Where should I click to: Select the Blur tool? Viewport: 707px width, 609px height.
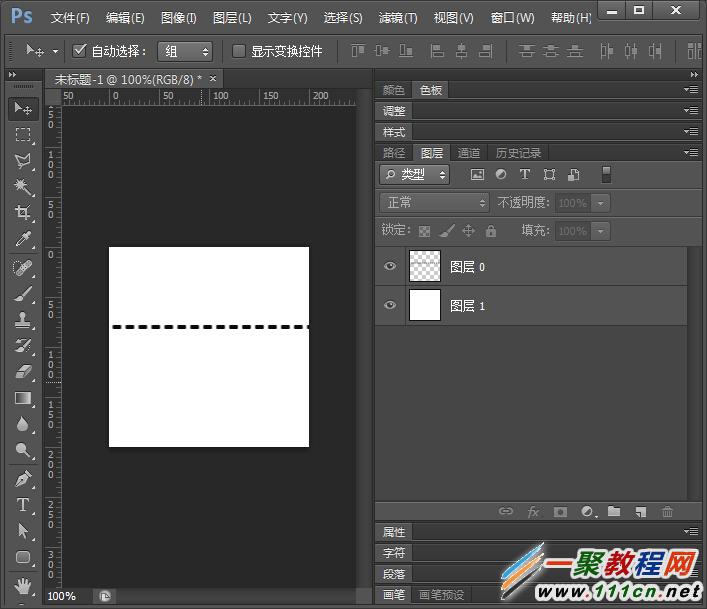pos(23,424)
